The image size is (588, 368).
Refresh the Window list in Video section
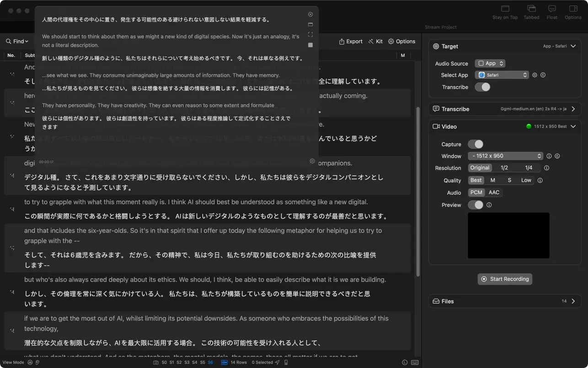tap(557, 156)
